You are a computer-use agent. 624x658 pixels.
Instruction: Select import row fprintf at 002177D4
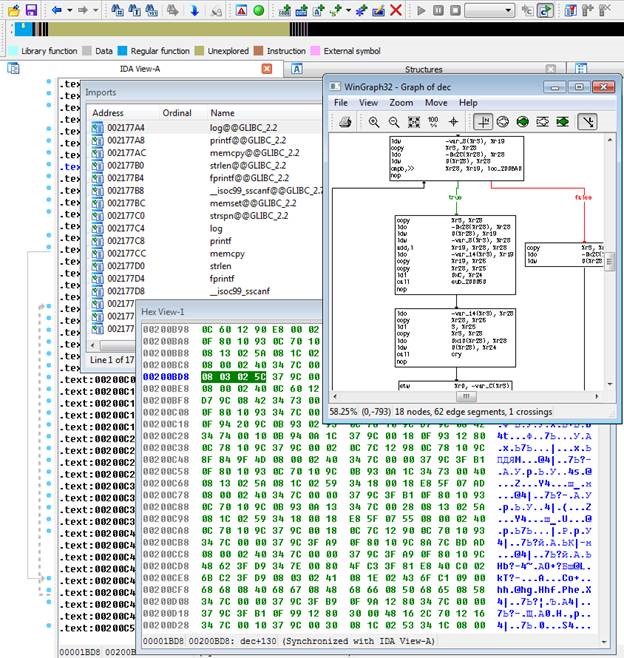coord(206,279)
